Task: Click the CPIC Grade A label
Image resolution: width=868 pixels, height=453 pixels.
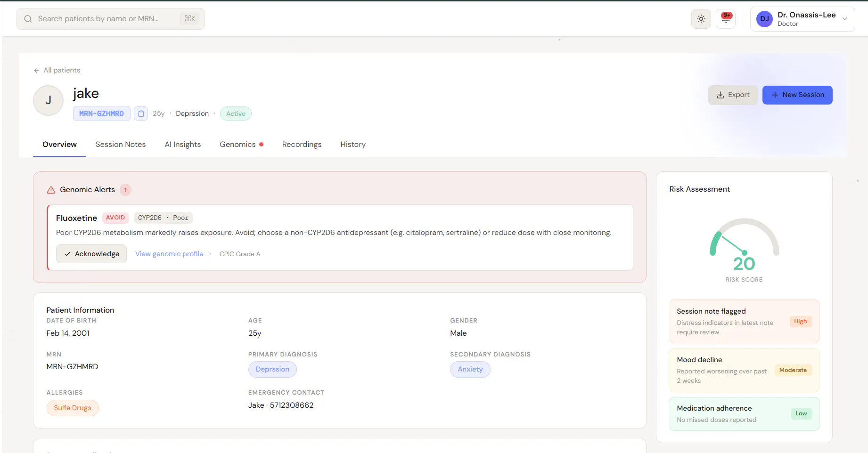Action: tap(240, 254)
